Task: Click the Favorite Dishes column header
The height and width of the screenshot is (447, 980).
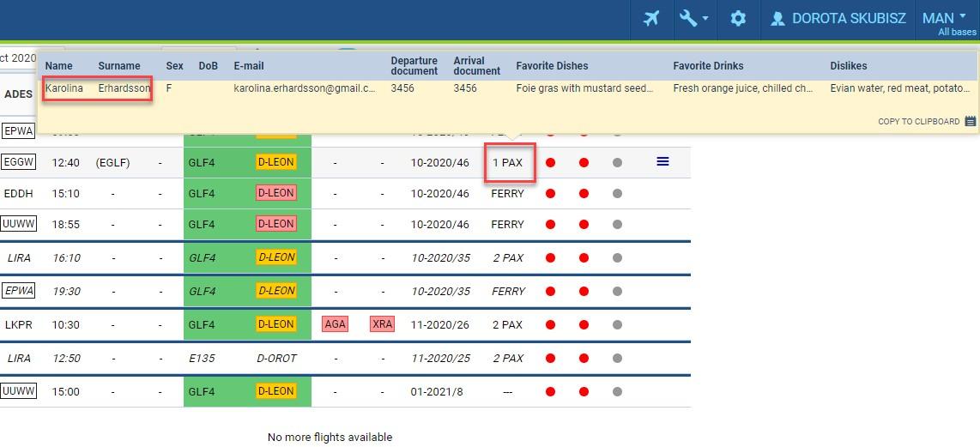Action: click(551, 66)
